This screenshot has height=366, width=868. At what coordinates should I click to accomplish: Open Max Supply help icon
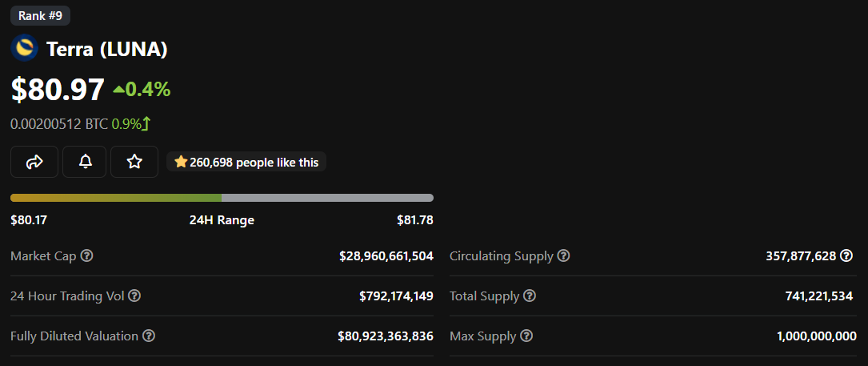pos(526,336)
